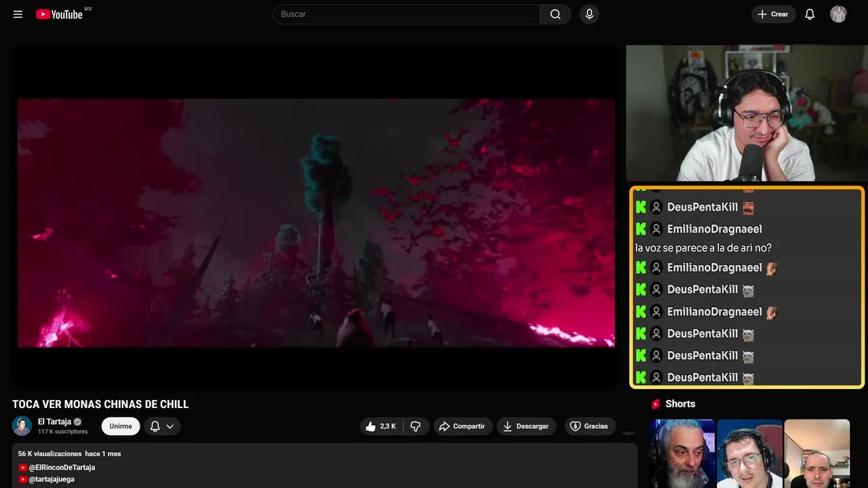Screen dimensions: 868x488
Task: Click the verified badge next to El Tartaja
Action: 78,422
